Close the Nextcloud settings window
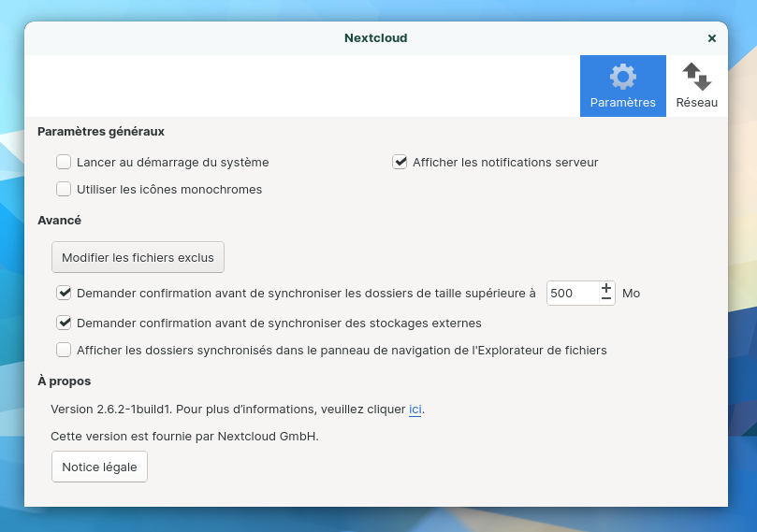Viewport: 757px width, 532px height. click(x=712, y=38)
